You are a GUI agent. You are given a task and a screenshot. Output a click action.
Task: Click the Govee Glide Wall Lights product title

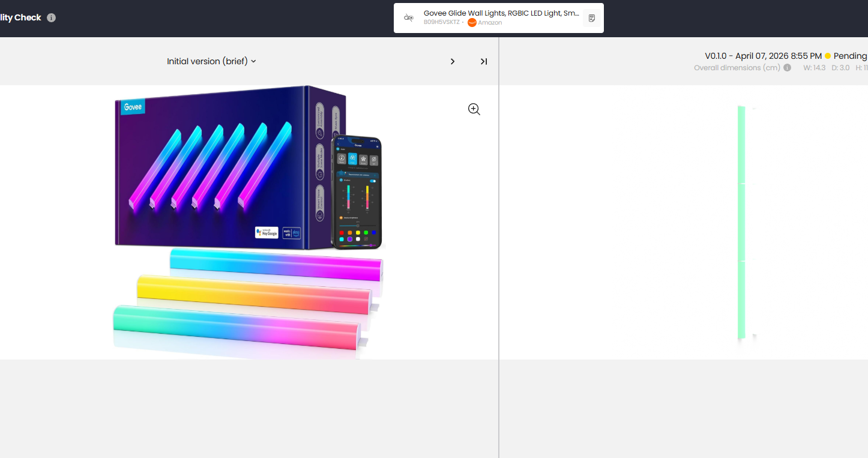click(x=501, y=13)
